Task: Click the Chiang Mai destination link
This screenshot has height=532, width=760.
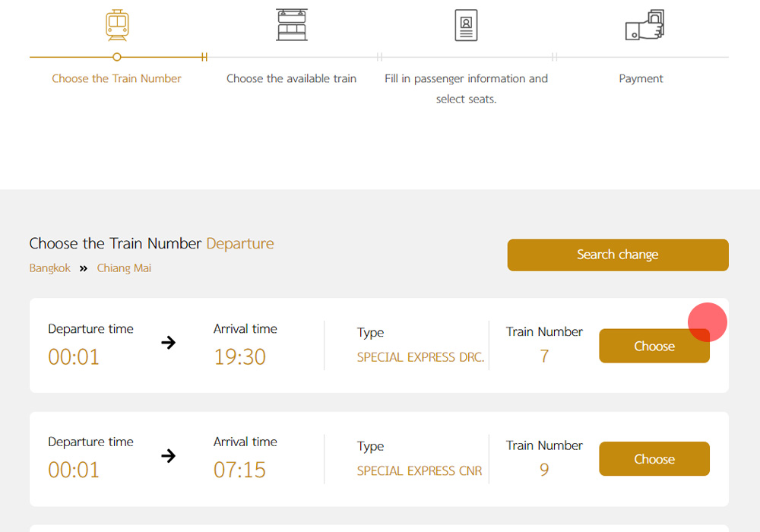Action: [124, 268]
